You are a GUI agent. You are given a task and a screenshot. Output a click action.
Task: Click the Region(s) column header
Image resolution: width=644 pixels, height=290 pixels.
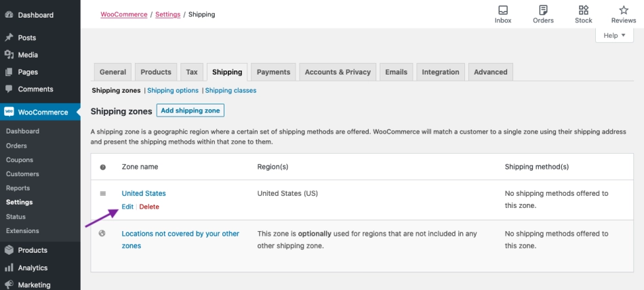[273, 167]
